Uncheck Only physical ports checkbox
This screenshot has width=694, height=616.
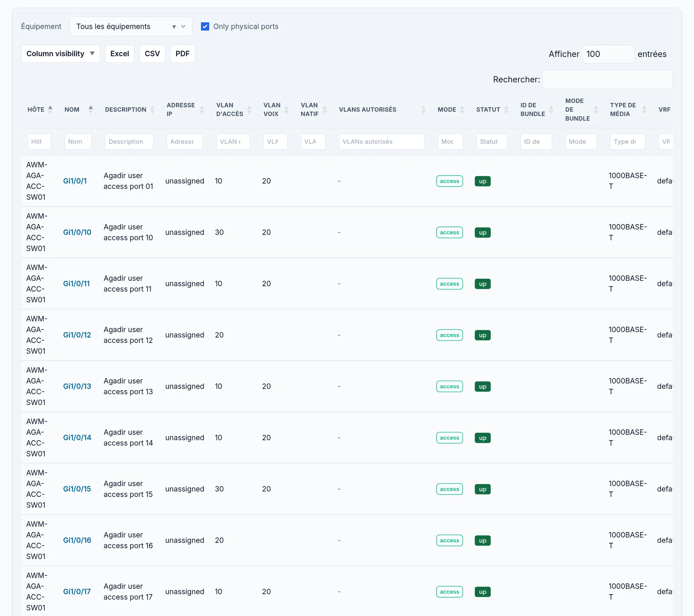205,26
